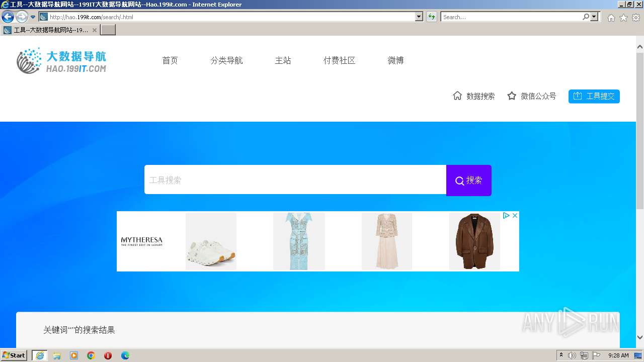The width and height of the screenshot is (644, 362).
Task: Close the current browser tab
Action: click(94, 30)
